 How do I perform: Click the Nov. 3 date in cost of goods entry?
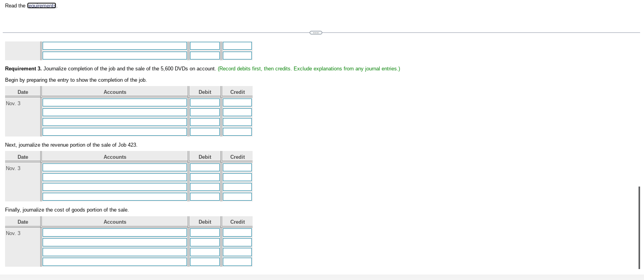click(13, 233)
